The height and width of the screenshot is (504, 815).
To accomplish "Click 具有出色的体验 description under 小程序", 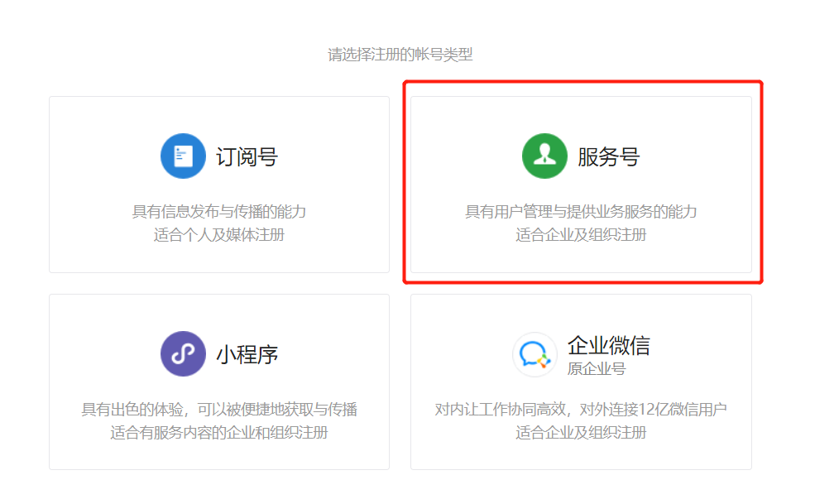I will point(218,410).
